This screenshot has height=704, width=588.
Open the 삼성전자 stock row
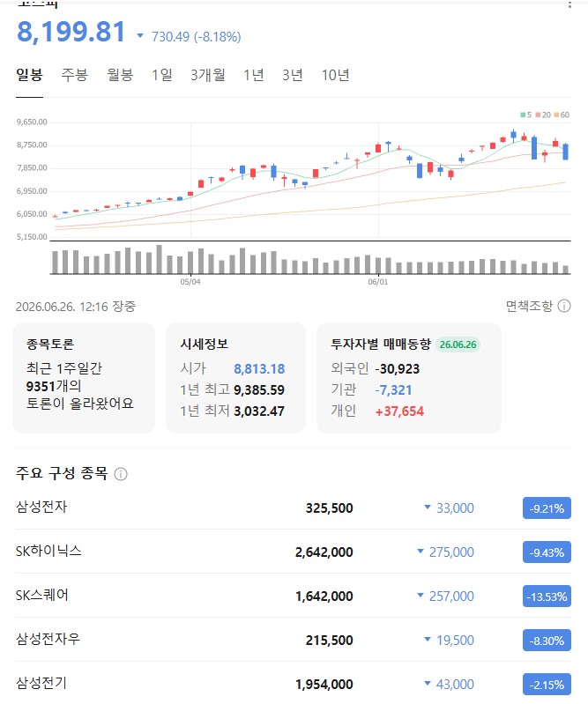294,508
